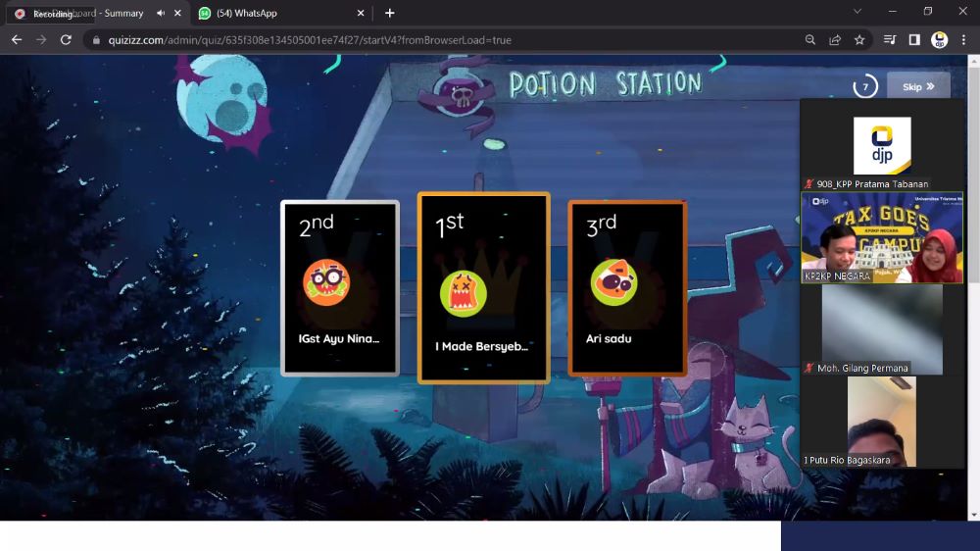Open the share page icon

[835, 40]
